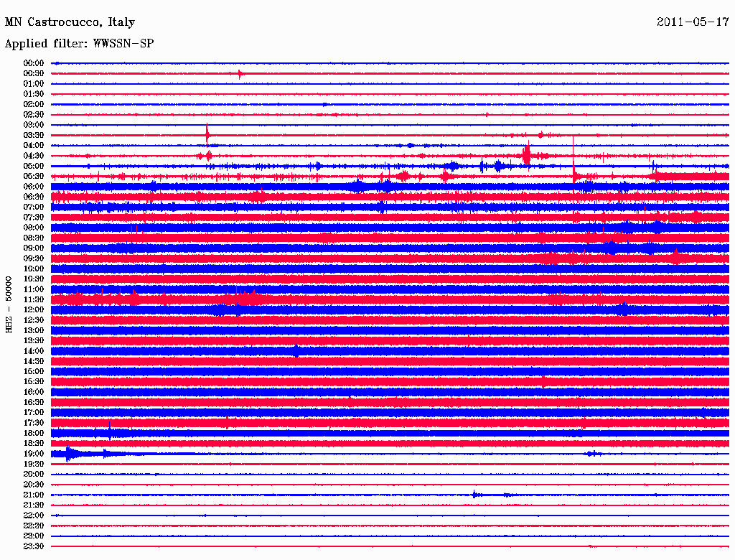Select the 00:00 time label
The image size is (735, 560).
tap(34, 63)
